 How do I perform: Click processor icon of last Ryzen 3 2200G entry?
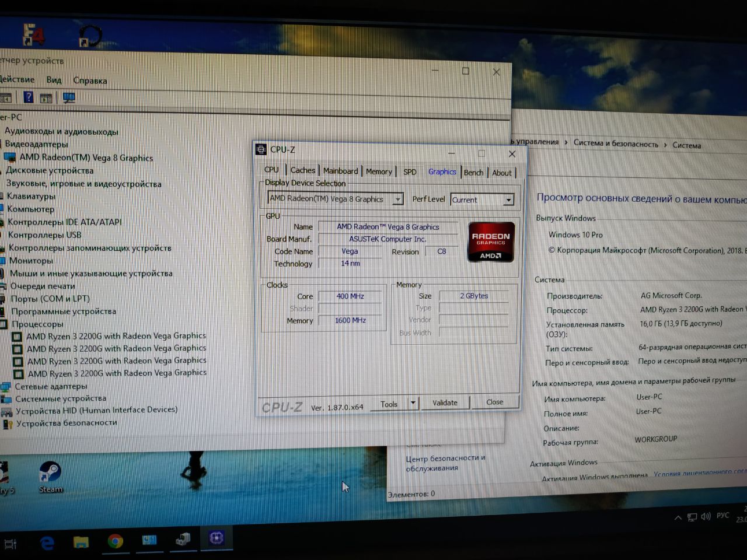pyautogui.click(x=19, y=374)
